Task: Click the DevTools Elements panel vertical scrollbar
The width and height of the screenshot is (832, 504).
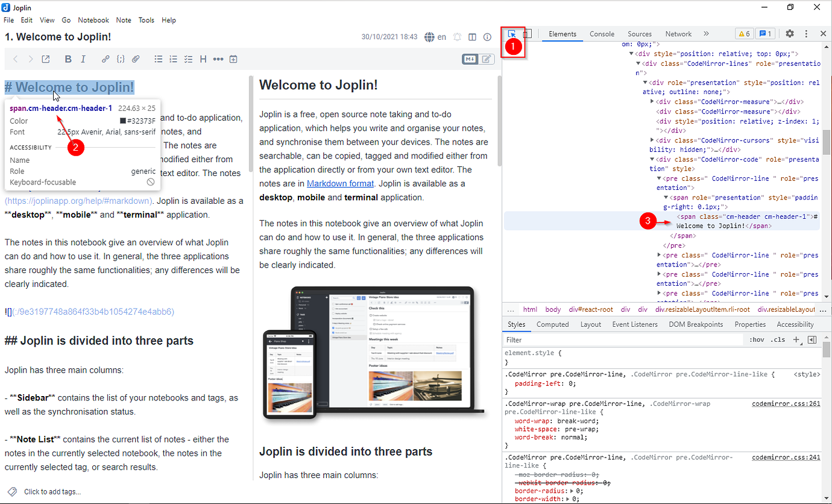Action: (x=827, y=142)
